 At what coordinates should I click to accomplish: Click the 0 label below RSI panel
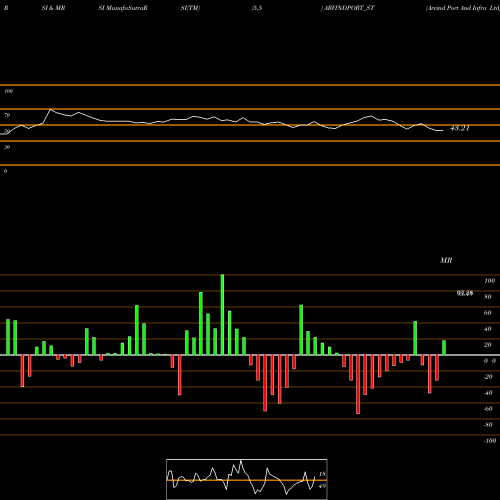(5, 171)
